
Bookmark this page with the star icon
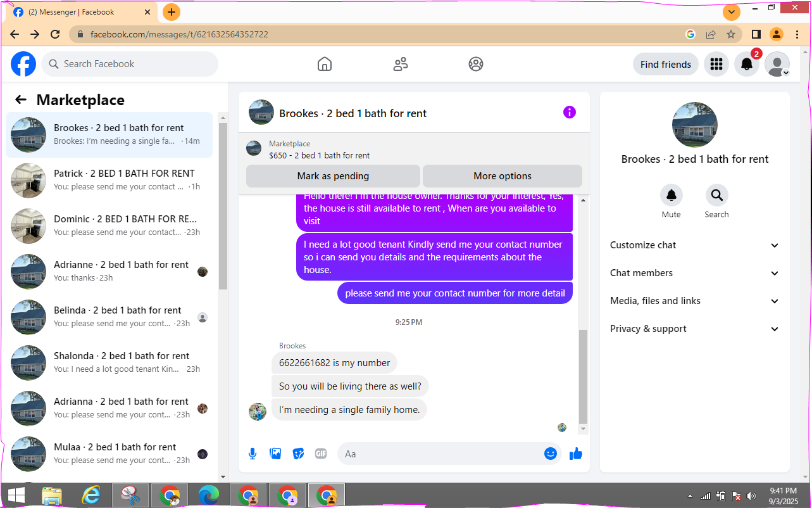click(731, 34)
